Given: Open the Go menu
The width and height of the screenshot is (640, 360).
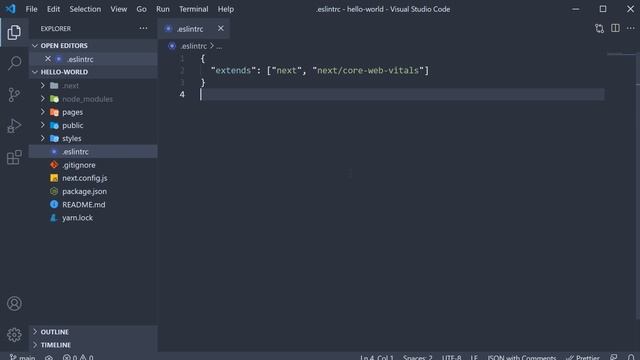Looking at the screenshot, I should (141, 9).
